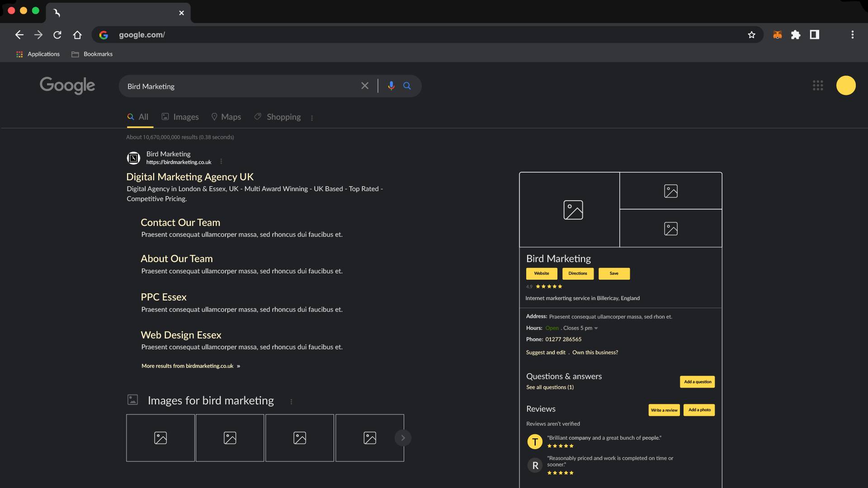This screenshot has height=488, width=868.
Task: Toggle the browser side panel icon
Action: [815, 35]
